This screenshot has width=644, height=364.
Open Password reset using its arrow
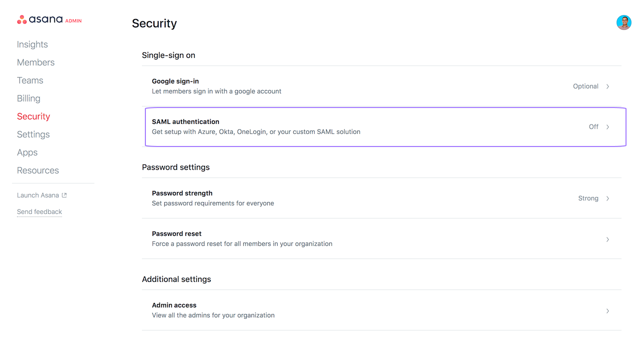[608, 239]
